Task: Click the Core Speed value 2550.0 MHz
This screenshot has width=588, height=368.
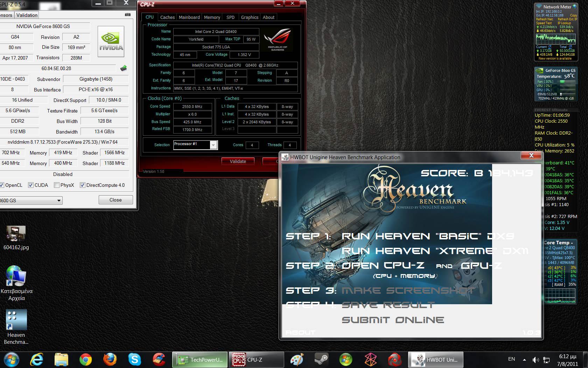Action: (192, 107)
